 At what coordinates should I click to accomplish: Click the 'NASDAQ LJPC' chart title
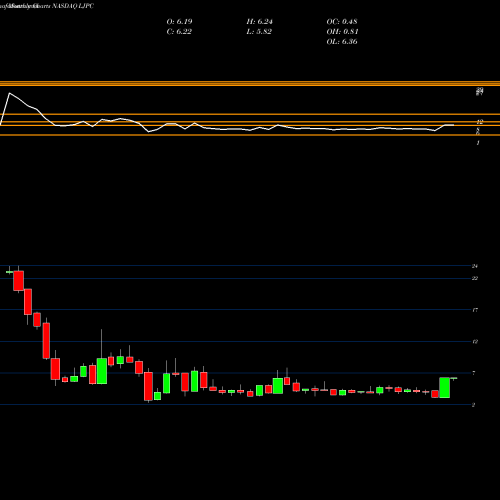[x=73, y=6]
